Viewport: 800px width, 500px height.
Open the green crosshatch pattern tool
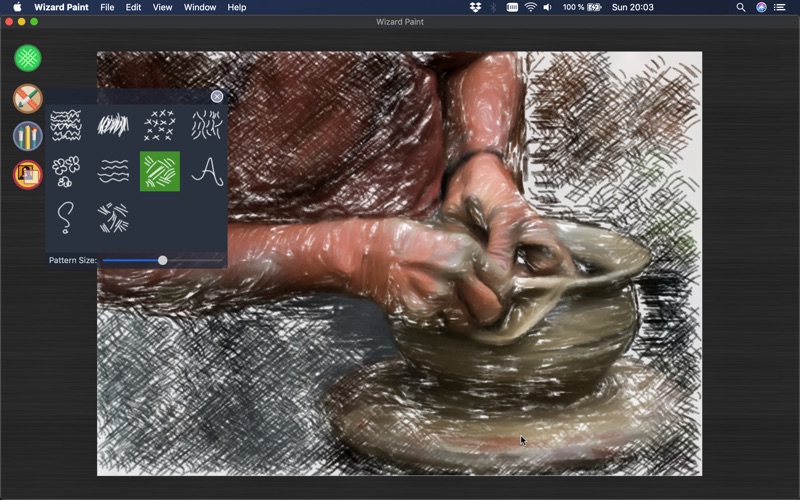pos(28,58)
